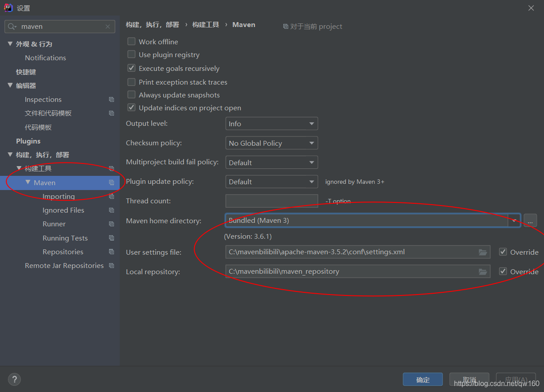
Task: Click project-level icon on Maven row
Action: click(111, 182)
